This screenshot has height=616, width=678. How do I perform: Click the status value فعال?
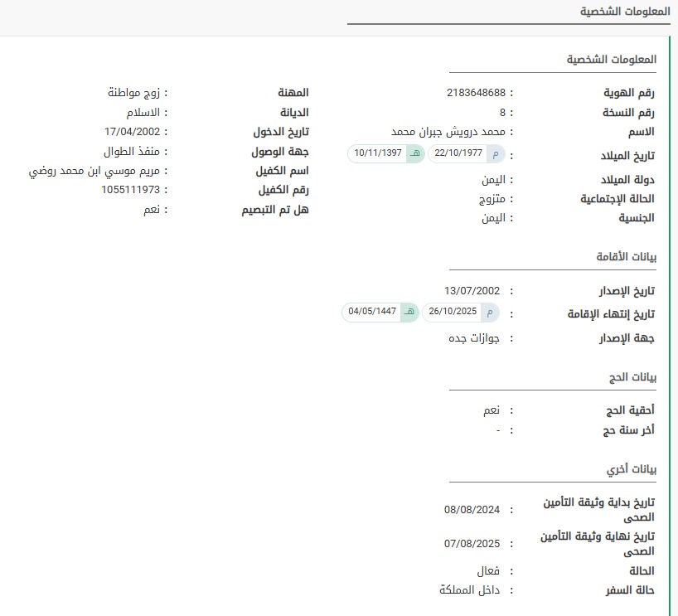488,571
